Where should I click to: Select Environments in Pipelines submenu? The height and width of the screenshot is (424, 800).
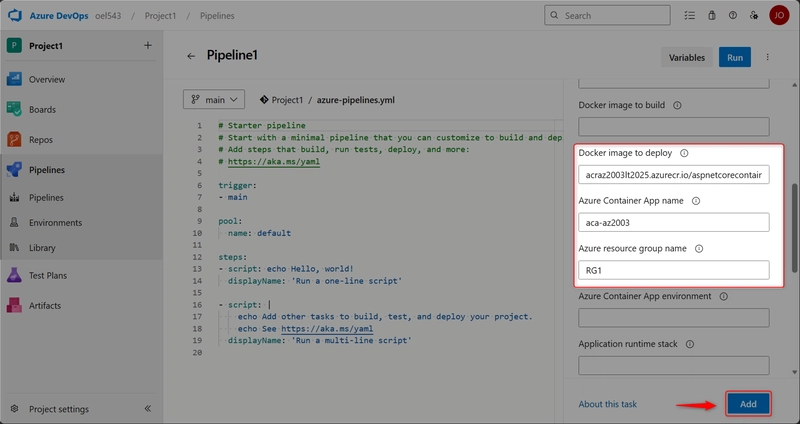click(x=55, y=223)
